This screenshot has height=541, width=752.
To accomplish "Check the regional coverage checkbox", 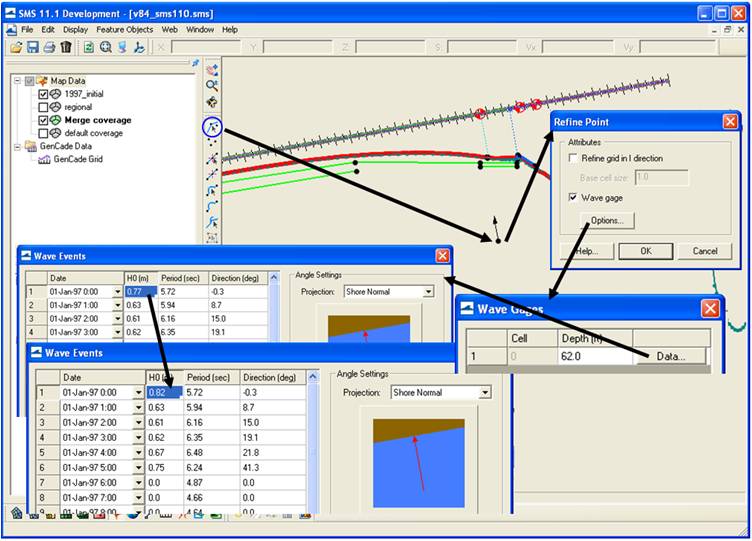I will (43, 107).
